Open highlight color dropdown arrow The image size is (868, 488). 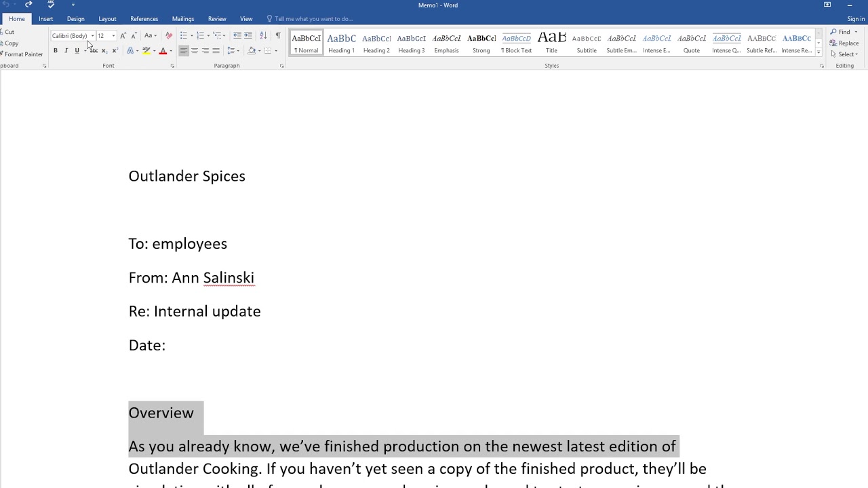(x=154, y=51)
